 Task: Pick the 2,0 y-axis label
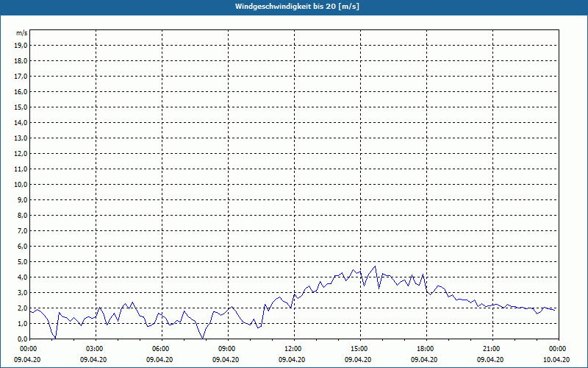23,308
